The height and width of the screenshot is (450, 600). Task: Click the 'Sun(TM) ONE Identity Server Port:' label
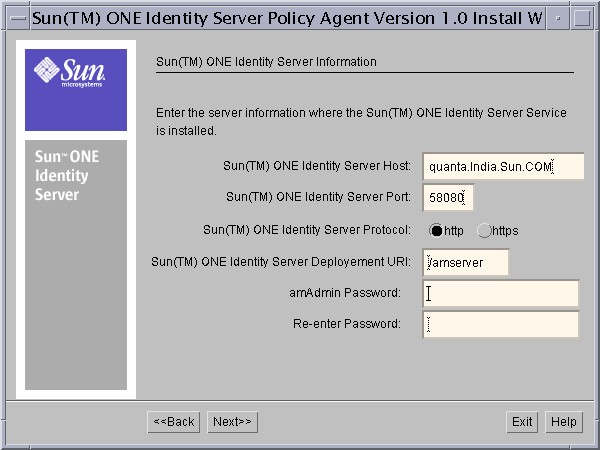click(318, 197)
